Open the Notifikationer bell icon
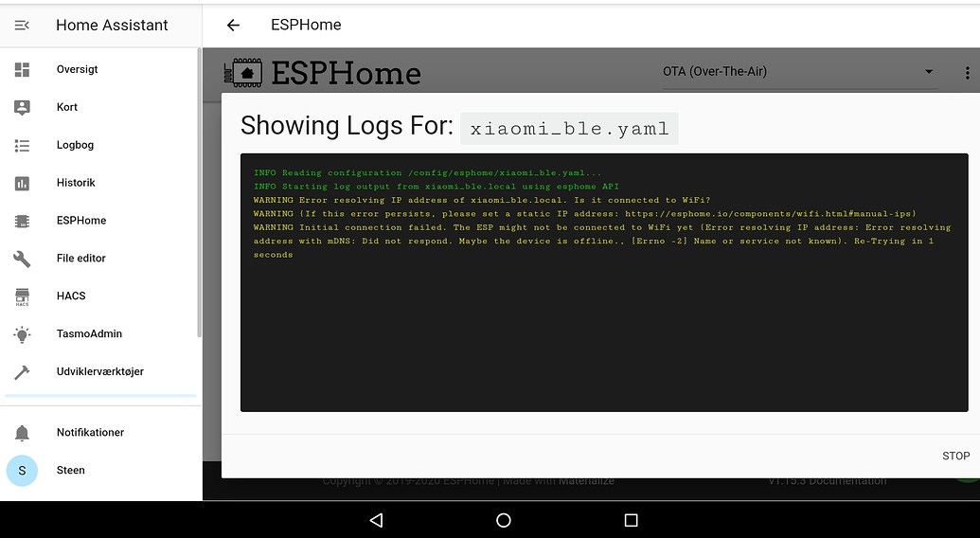This screenshot has width=980, height=538. 22,433
